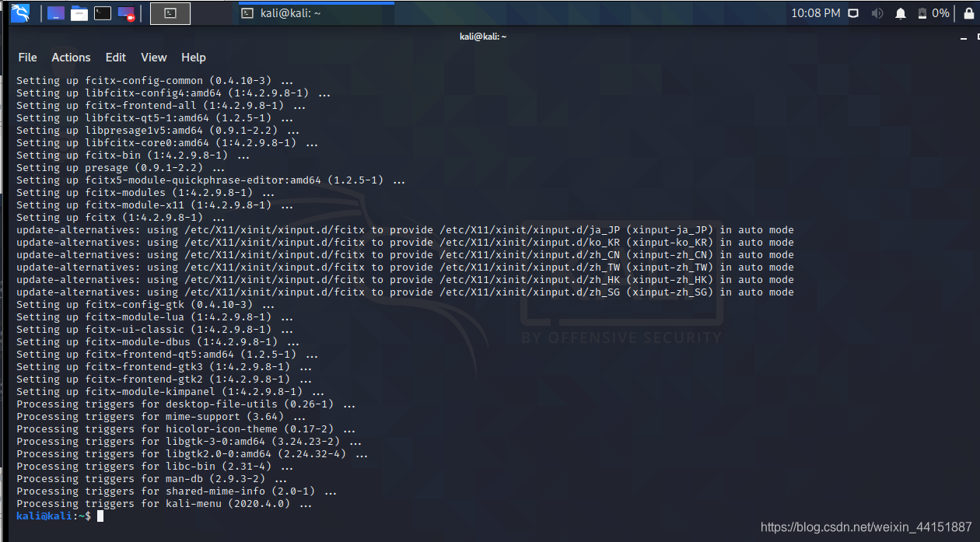Screen dimensions: 980x542
Task: Click 'Processing triggers for mime-support (3.64)' line
Action: 161,417
